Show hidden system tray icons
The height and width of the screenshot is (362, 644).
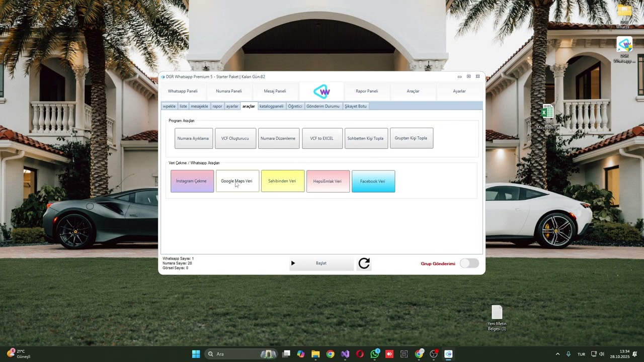tap(557, 354)
